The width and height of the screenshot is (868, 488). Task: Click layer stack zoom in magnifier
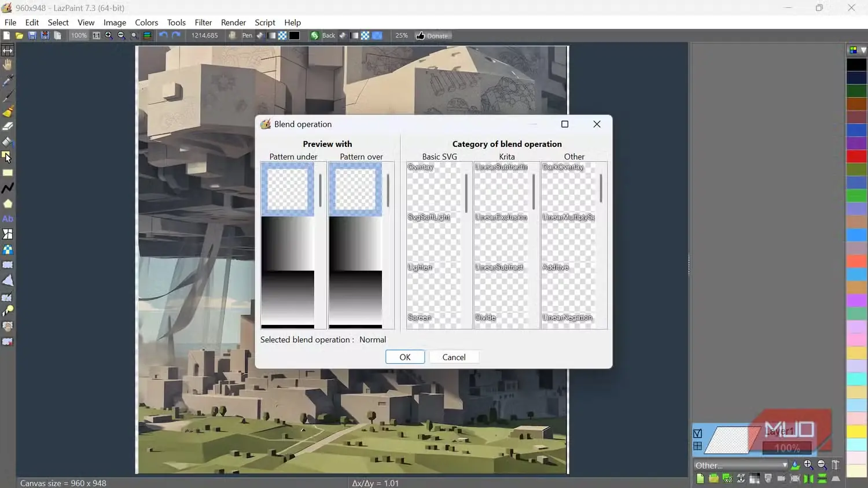[808, 465]
